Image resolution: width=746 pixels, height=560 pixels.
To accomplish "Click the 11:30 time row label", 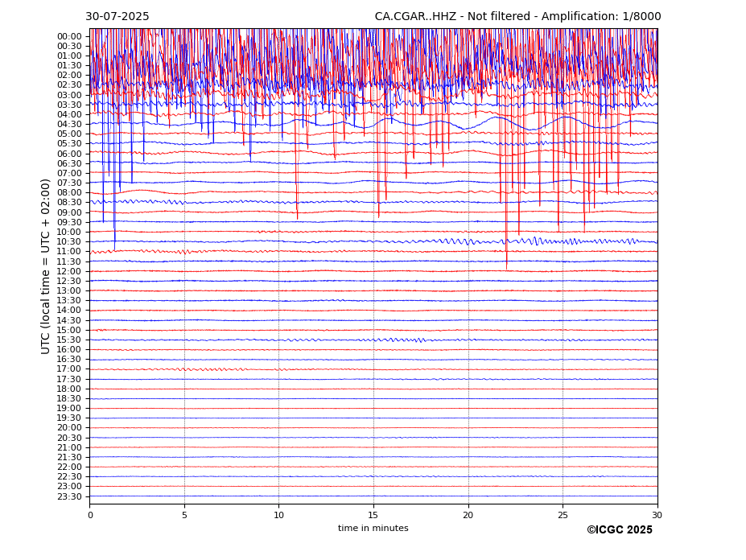I will [x=69, y=261].
